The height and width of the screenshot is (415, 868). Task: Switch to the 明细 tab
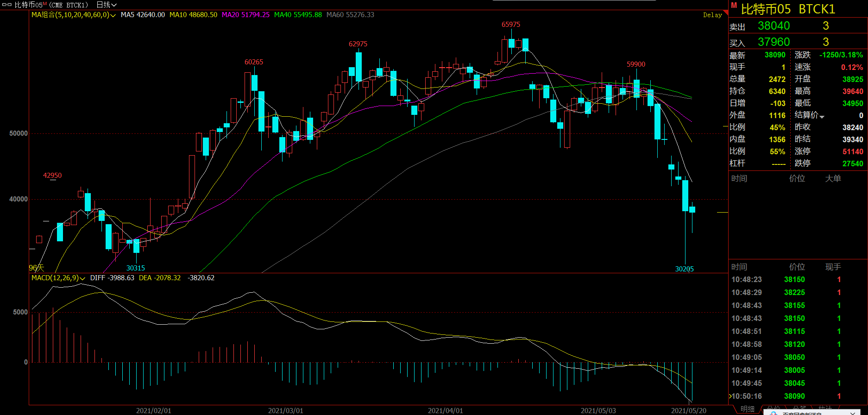tap(747, 409)
